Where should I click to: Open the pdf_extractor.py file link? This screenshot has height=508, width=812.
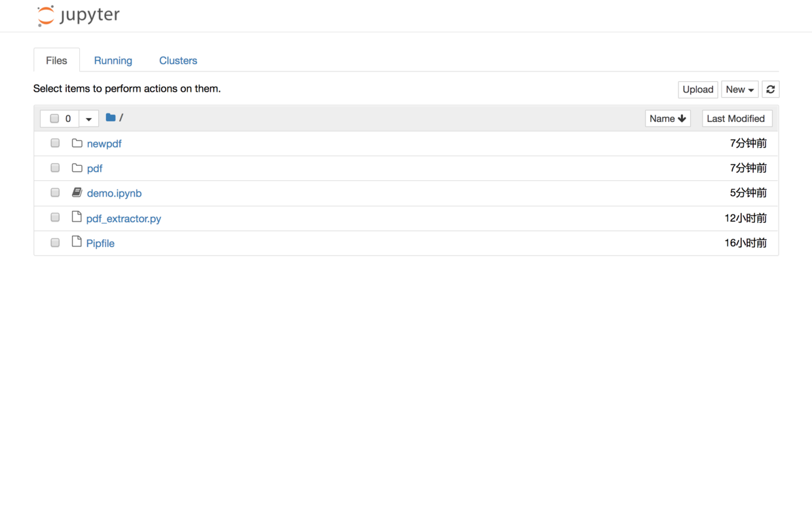tap(124, 218)
